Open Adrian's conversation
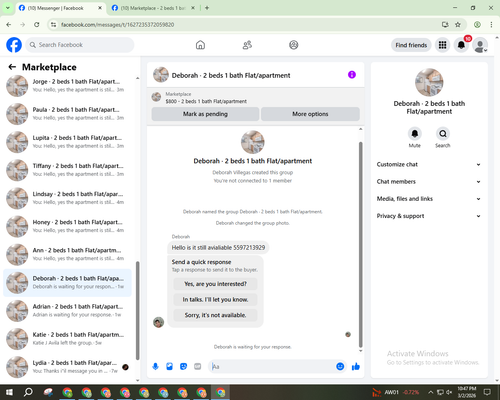The image size is (500, 400). pos(67,311)
